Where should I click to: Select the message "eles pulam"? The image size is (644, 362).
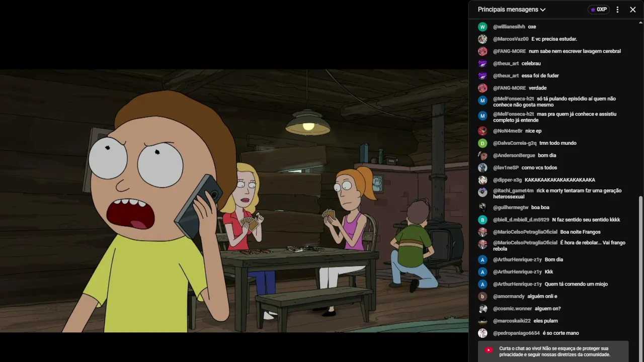[546, 321]
